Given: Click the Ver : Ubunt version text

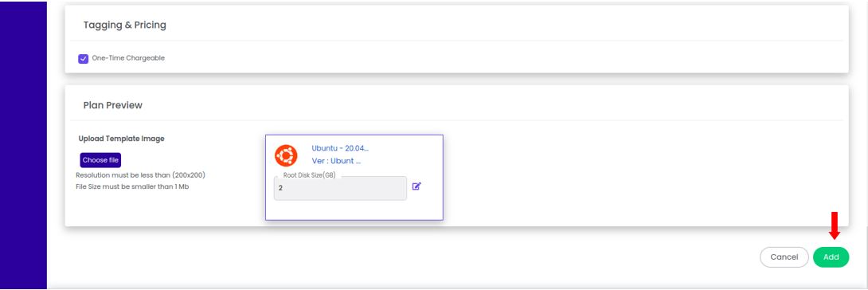Looking at the screenshot, I should coord(336,161).
